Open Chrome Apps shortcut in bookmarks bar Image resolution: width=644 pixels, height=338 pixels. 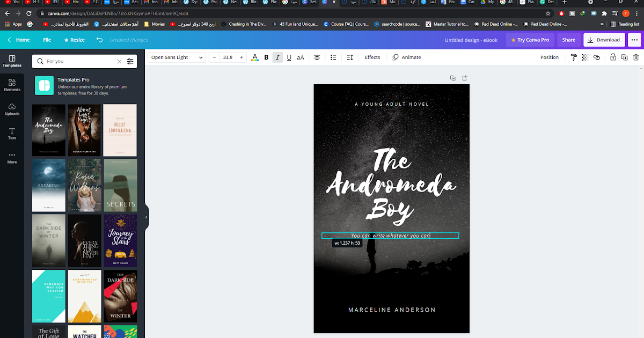pyautogui.click(x=13, y=24)
